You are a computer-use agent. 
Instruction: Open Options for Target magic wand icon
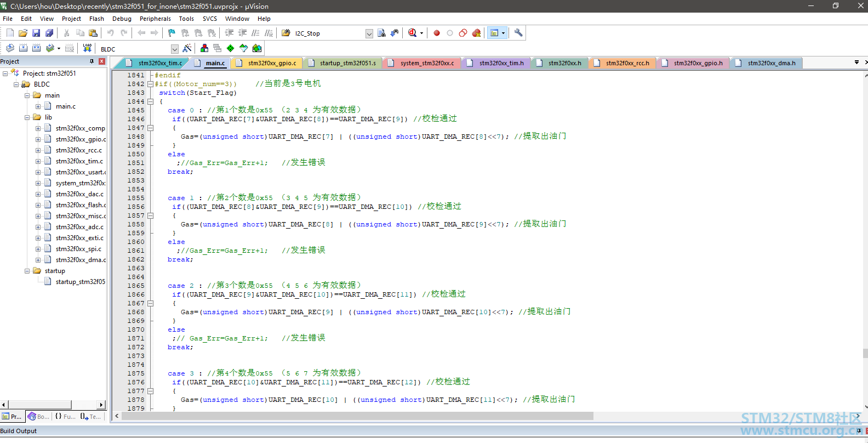(x=187, y=48)
